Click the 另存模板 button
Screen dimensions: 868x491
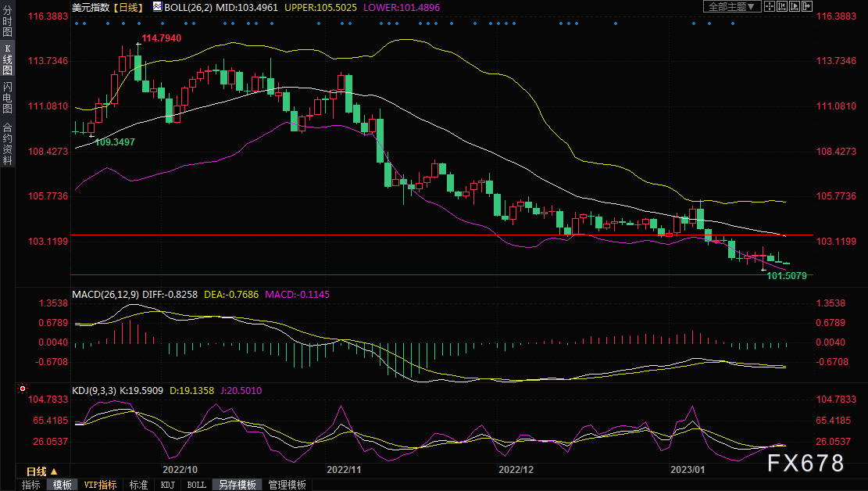click(238, 485)
